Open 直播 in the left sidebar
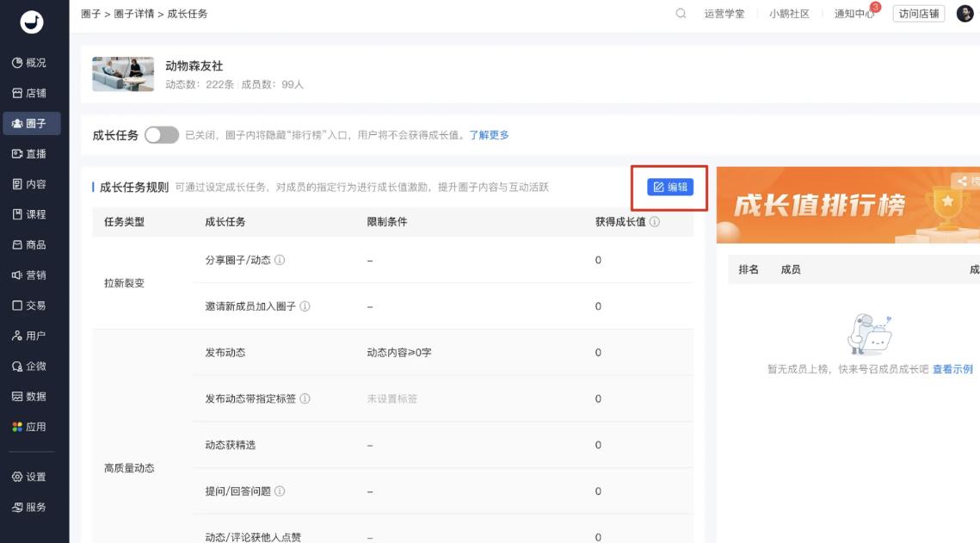 30,154
